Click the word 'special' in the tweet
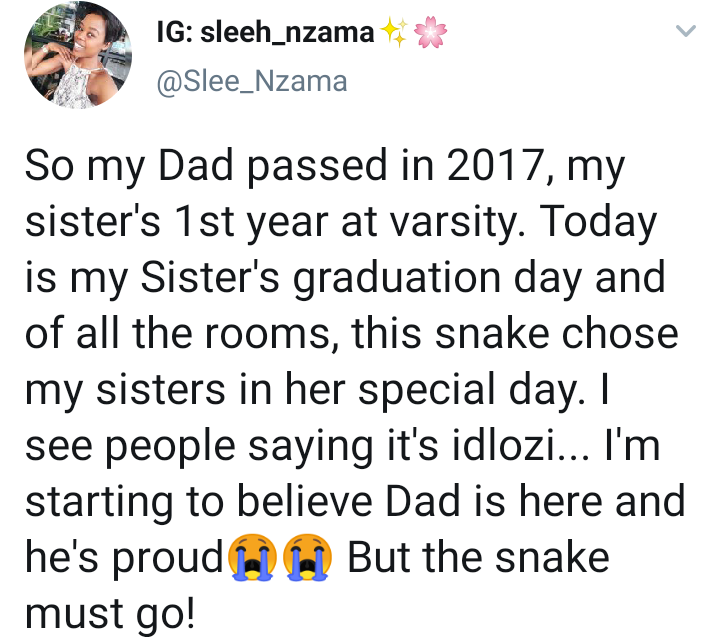Viewport: 712px width, 637px height. [426, 390]
